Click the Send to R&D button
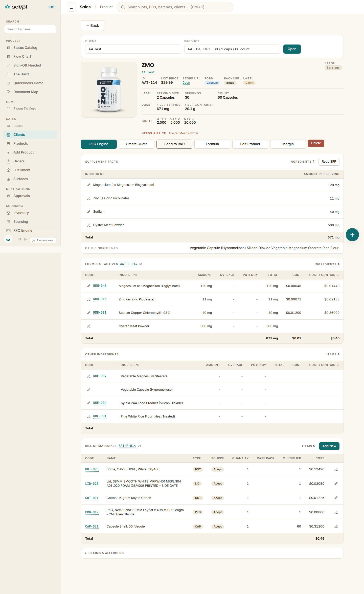The image size is (364, 594). [x=174, y=144]
